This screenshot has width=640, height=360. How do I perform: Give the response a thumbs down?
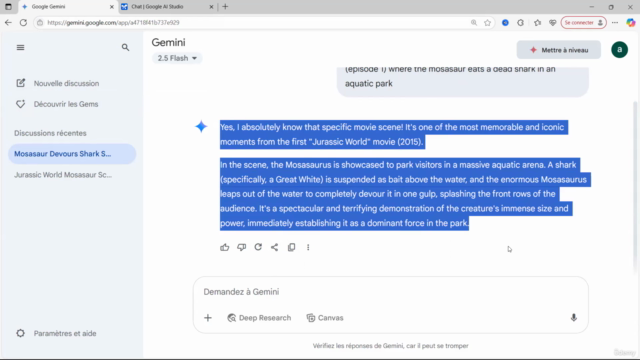click(242, 247)
